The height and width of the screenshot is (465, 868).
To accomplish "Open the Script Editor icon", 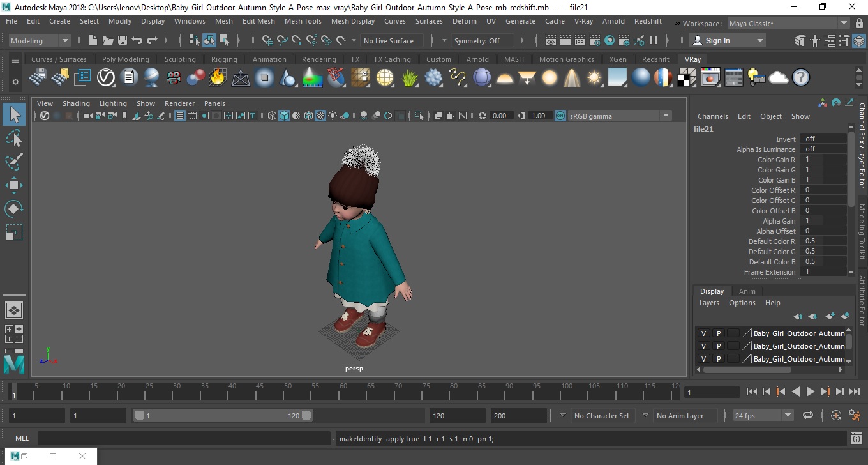I will (857, 439).
